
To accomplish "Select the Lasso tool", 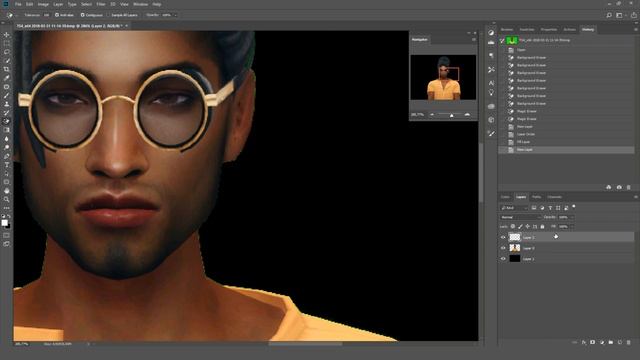I will (7, 52).
